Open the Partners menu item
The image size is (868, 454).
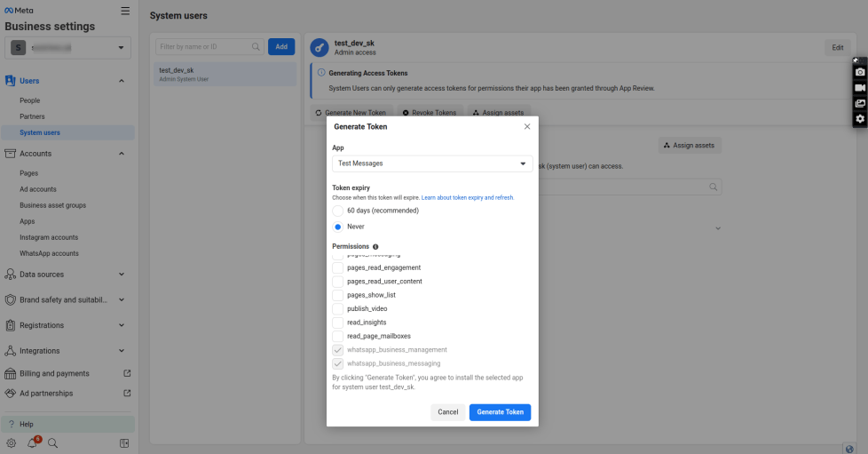(32, 117)
